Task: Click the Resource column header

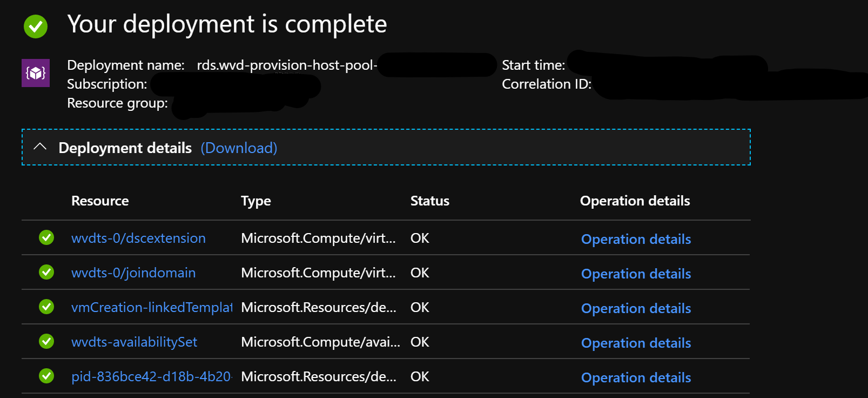Action: coord(100,201)
